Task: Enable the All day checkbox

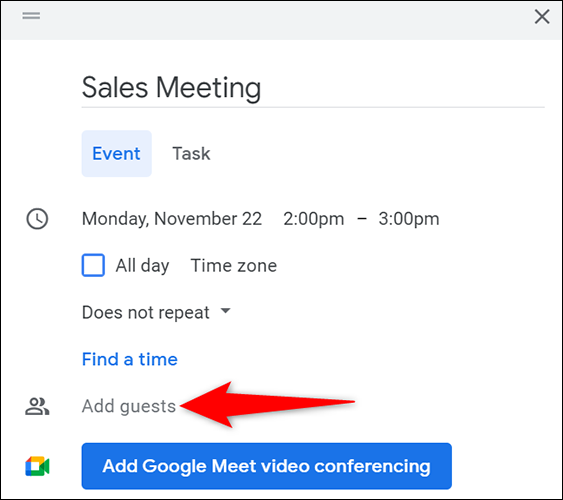Action: (x=93, y=265)
